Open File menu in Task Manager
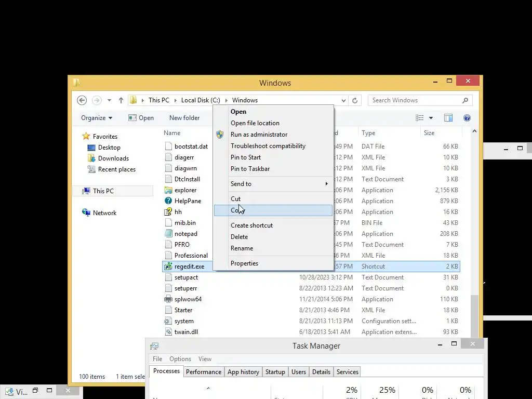 [x=157, y=359]
